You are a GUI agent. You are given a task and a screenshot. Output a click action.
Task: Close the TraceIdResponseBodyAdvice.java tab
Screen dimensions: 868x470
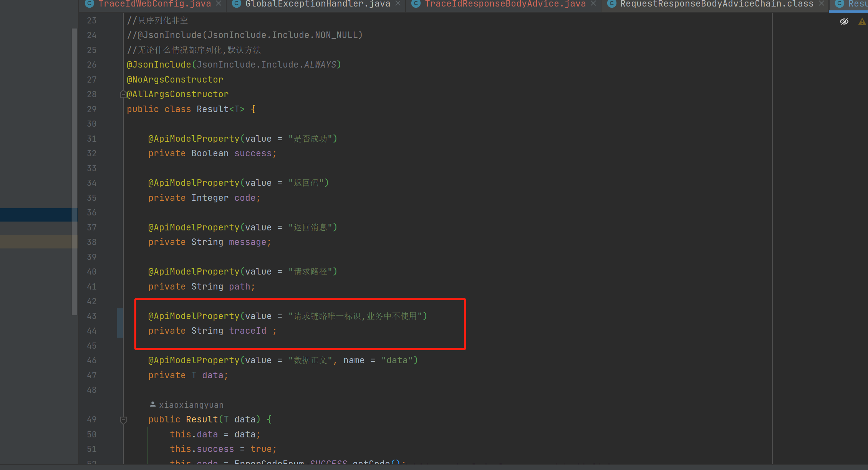(x=593, y=3)
